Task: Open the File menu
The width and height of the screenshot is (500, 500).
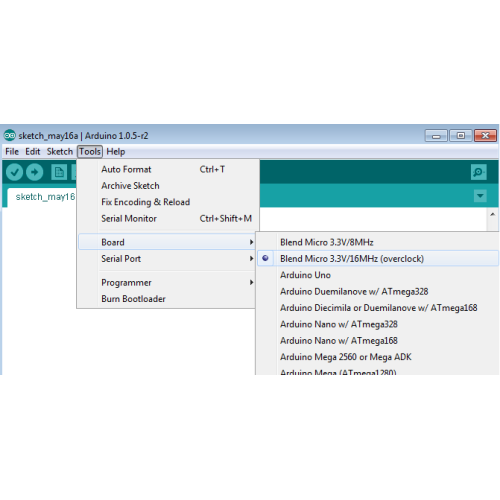Action: click(x=12, y=152)
